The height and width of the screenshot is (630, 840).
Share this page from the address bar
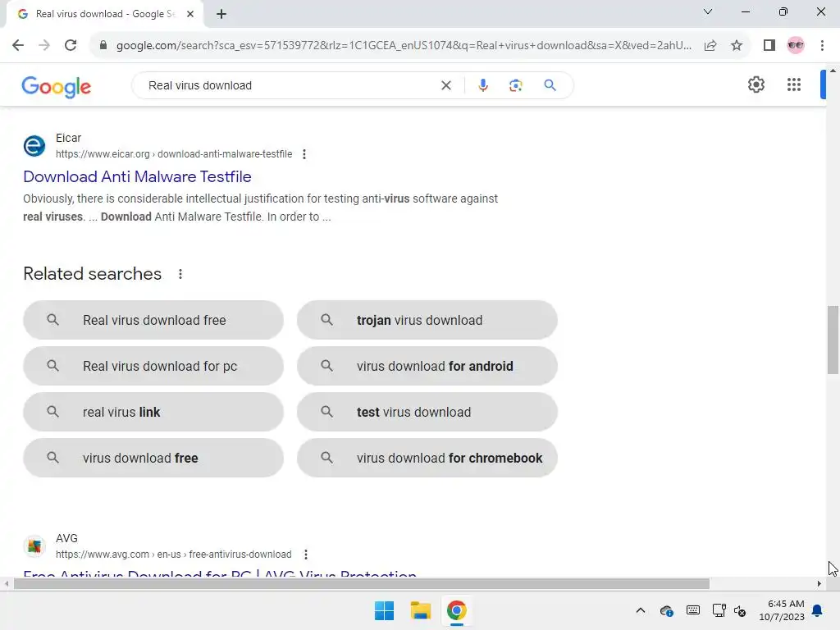pyautogui.click(x=710, y=46)
